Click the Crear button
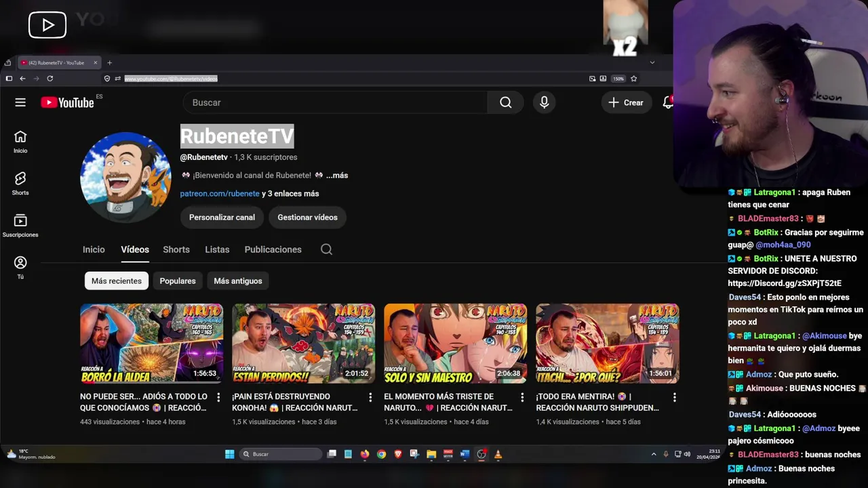Viewport: 868px width, 488px height. pos(626,102)
